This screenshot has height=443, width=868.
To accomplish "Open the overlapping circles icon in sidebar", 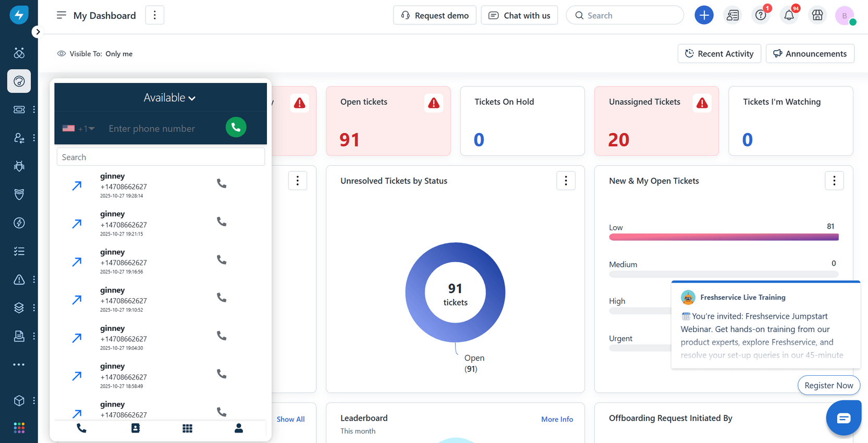I will (x=19, y=53).
